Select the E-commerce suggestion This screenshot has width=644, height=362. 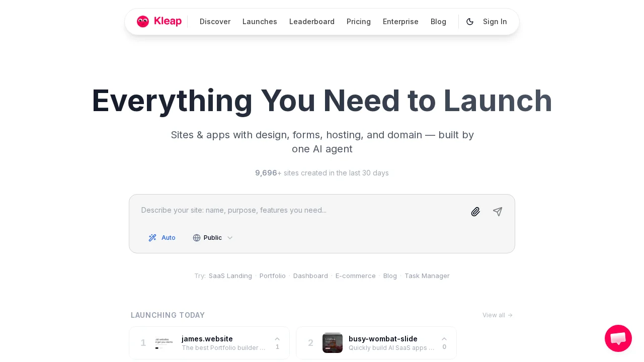click(x=356, y=276)
